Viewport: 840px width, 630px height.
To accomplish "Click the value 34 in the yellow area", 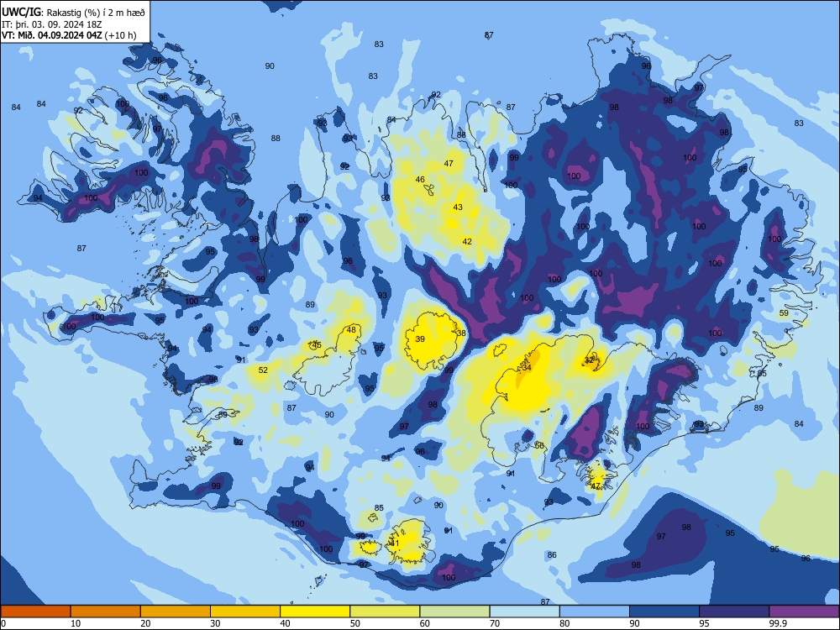I will (x=527, y=368).
